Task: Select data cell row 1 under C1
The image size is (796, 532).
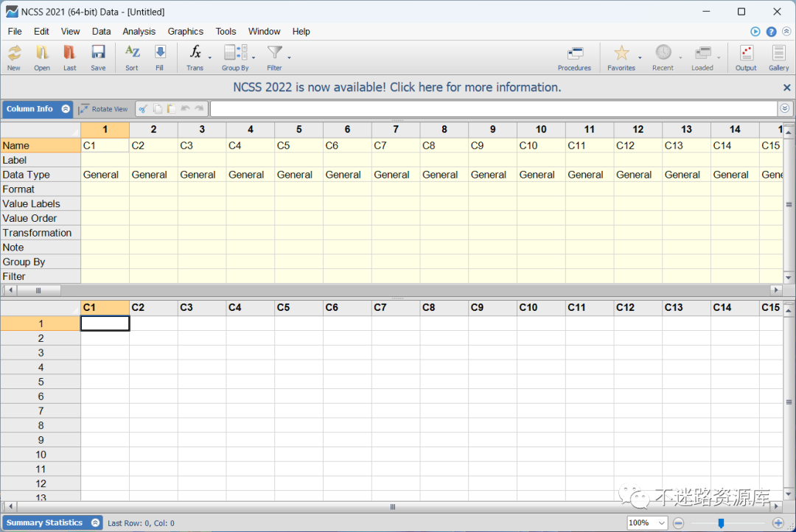Action: (x=105, y=323)
